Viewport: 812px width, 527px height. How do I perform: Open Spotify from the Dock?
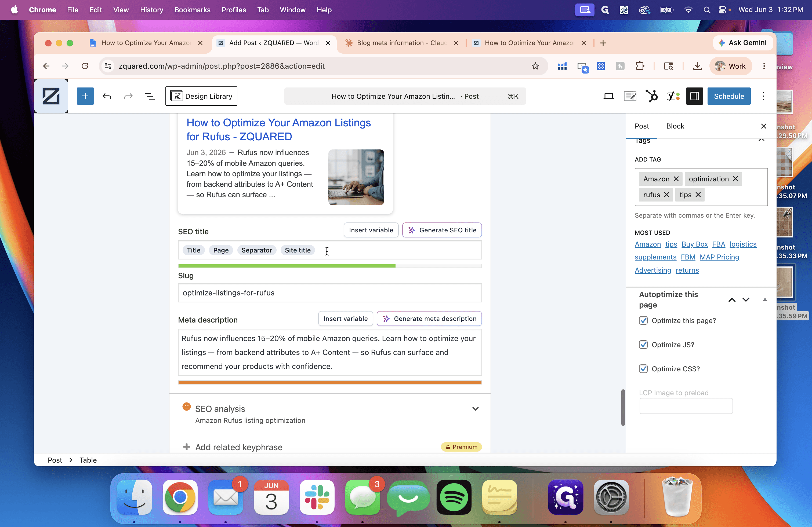coord(454,497)
